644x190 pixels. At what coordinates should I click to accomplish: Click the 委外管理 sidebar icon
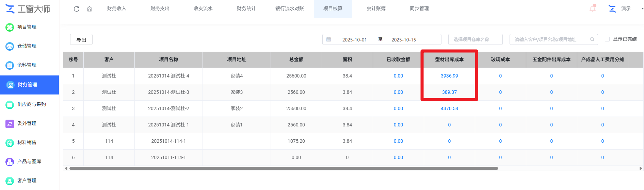click(10, 124)
